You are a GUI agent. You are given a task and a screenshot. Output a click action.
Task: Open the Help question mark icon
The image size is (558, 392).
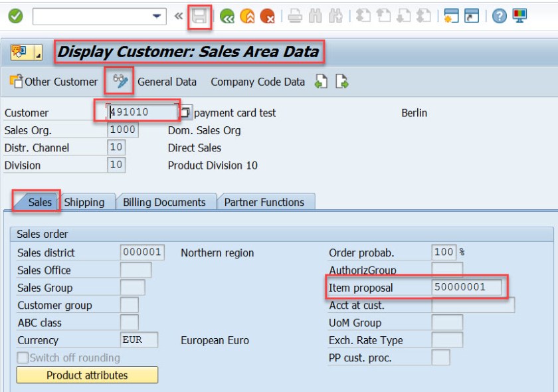coord(500,17)
